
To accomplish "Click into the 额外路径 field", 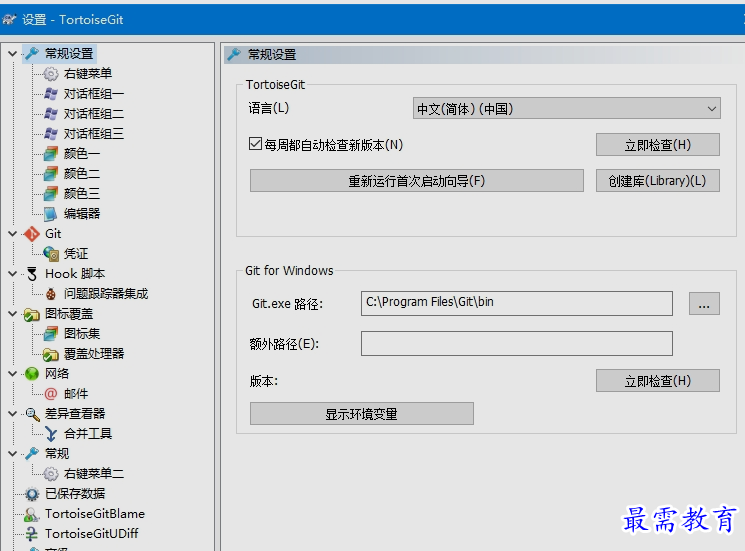I will click(517, 343).
